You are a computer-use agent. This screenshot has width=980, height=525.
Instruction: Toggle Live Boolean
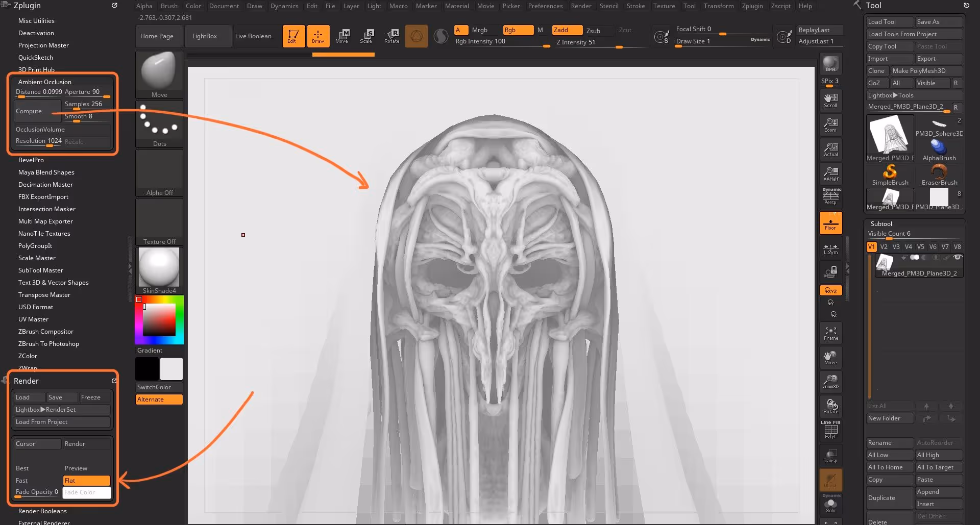pos(253,36)
